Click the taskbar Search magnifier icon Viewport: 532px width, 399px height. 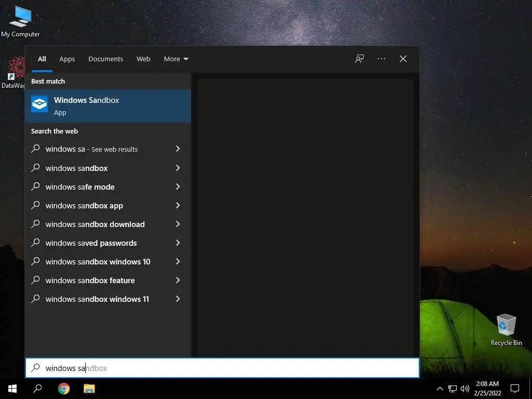(37, 389)
